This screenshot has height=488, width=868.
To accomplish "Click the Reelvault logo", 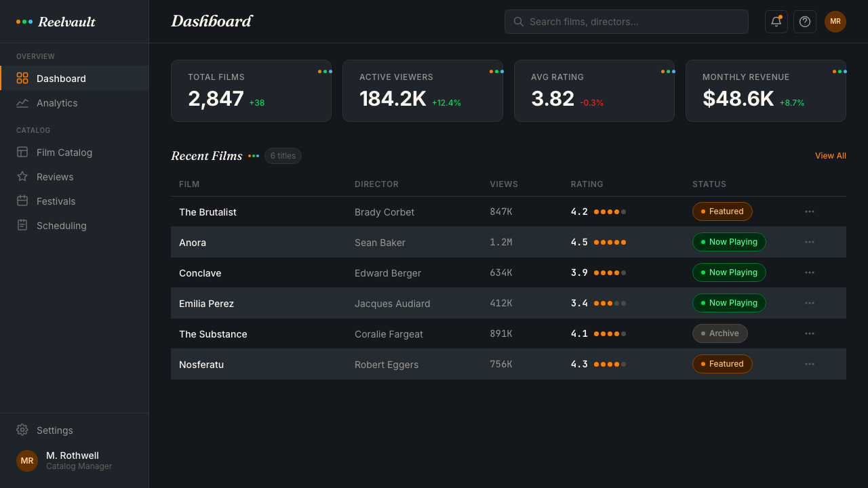I will pos(56,22).
